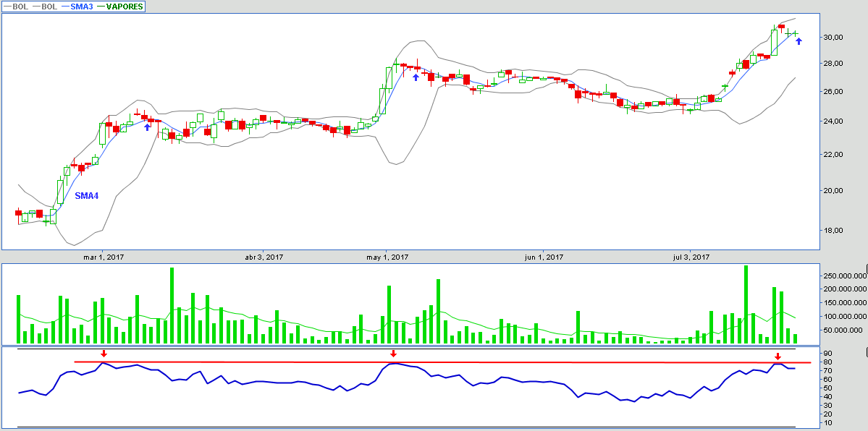Click the 200.000.000 volume axis label
Image resolution: width=868 pixels, height=431 pixels.
845,289
